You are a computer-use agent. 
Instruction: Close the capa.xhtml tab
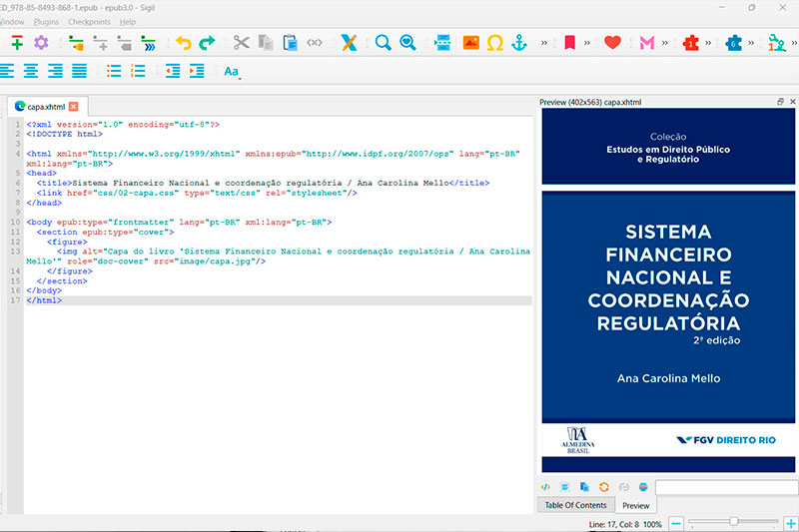[x=74, y=106]
